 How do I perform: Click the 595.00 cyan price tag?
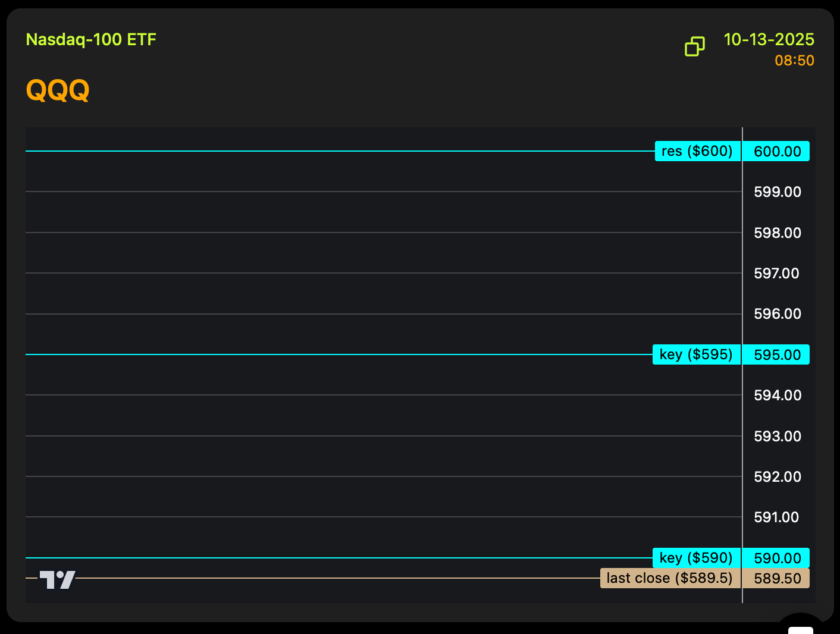click(x=777, y=355)
